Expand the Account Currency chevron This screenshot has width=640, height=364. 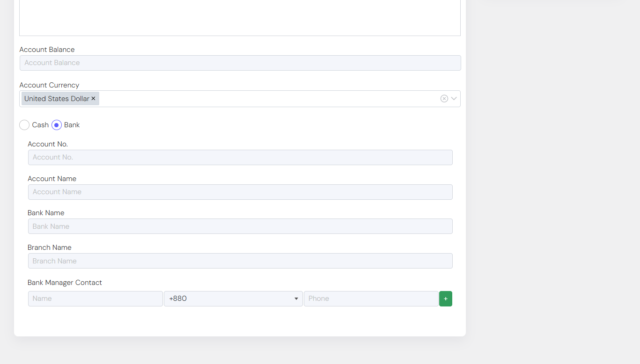(x=454, y=99)
